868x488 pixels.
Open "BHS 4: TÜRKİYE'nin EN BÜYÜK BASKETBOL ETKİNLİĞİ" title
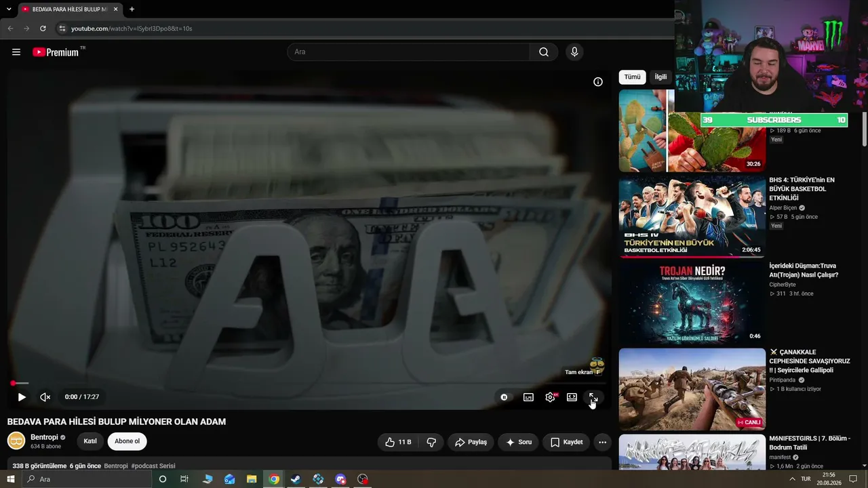[802, 189]
